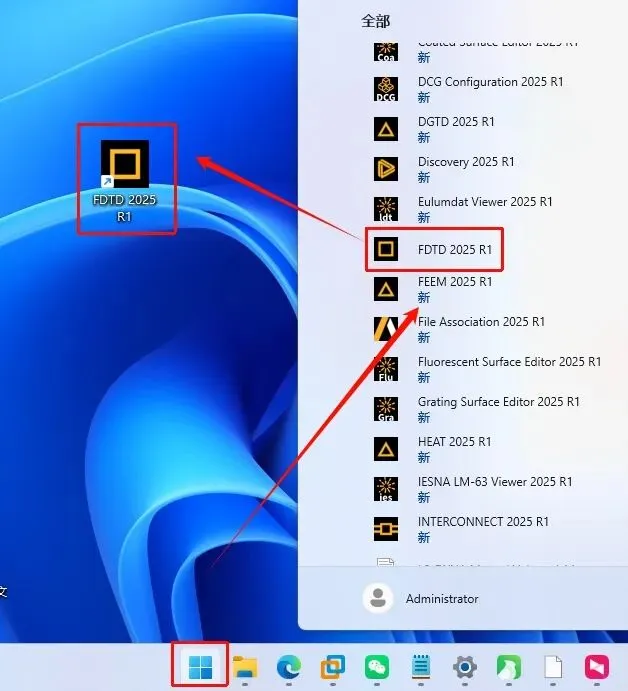Open the blue-orange overlapping squares taskbar app

point(333,667)
